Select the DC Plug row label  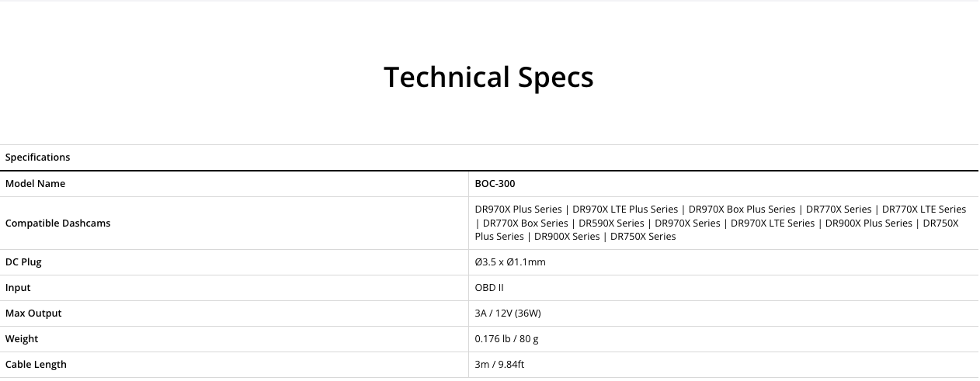[23, 262]
